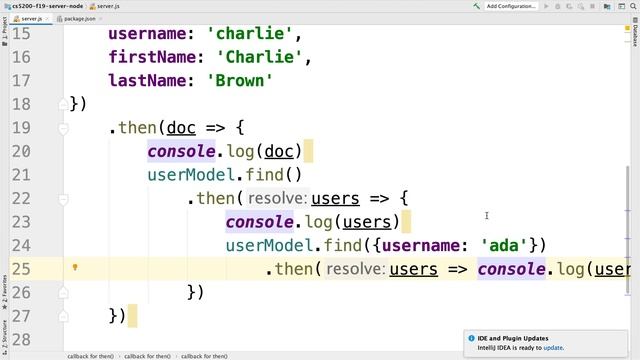Click the resolve: hint on line 22

click(x=277, y=198)
